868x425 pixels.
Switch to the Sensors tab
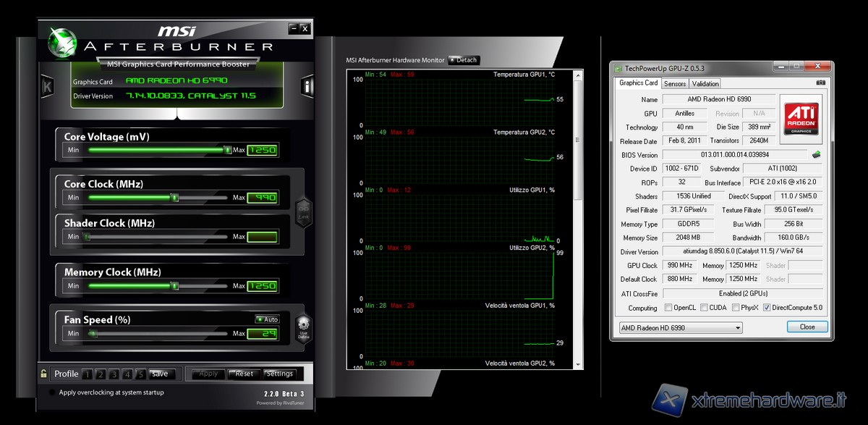coord(675,83)
